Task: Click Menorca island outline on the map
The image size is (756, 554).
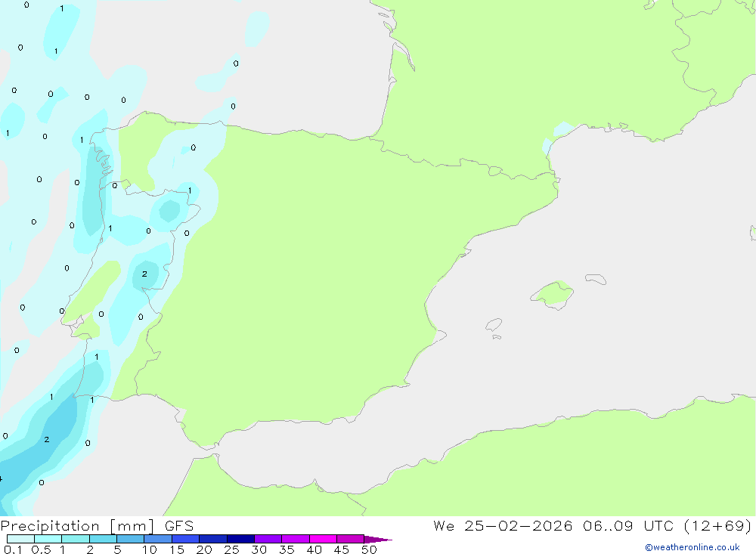Action: [x=596, y=279]
